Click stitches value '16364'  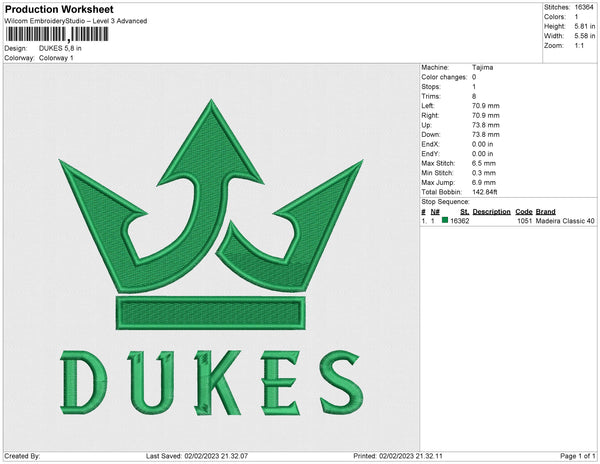584,7
